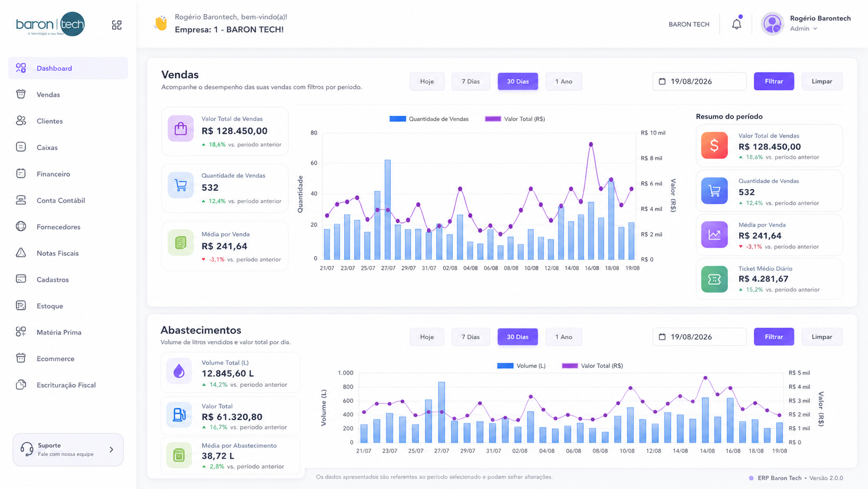The image size is (868, 489).
Task: Open Clientes in sidebar menu
Action: 68,121
